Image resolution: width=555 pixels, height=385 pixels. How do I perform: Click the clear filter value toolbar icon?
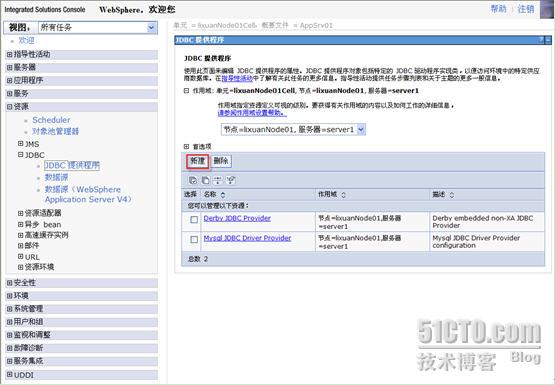(x=230, y=180)
